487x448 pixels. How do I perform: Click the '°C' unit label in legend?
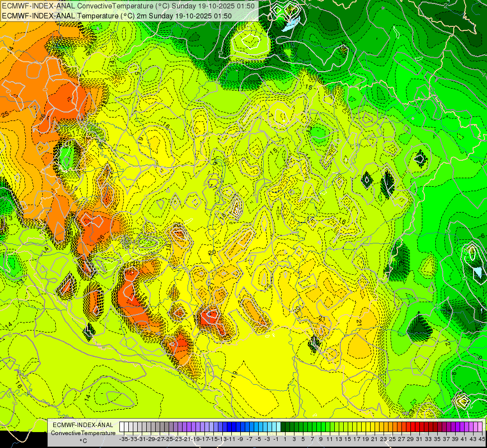point(83,441)
